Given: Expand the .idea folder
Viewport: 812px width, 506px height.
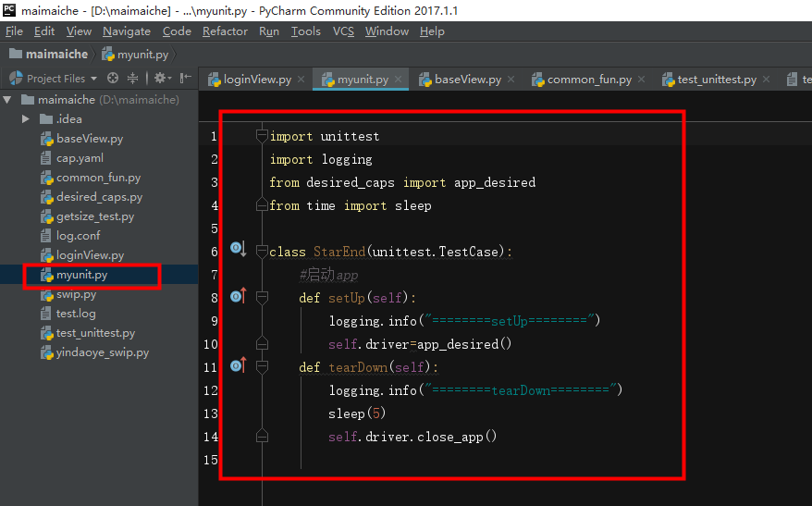Looking at the screenshot, I should [25, 119].
